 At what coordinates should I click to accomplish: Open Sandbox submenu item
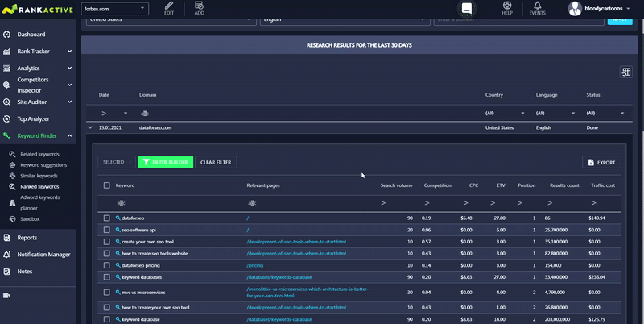tap(30, 219)
